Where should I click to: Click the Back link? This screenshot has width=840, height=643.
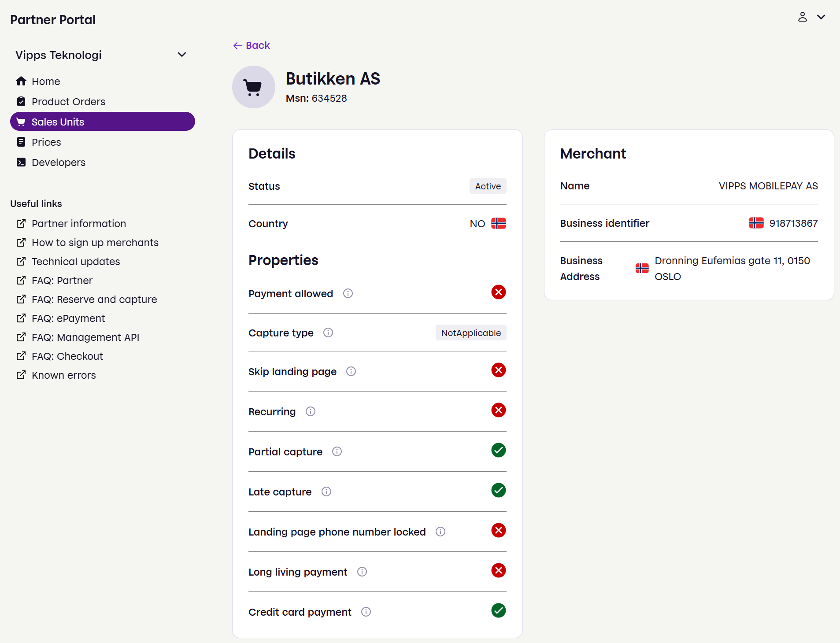coord(252,45)
